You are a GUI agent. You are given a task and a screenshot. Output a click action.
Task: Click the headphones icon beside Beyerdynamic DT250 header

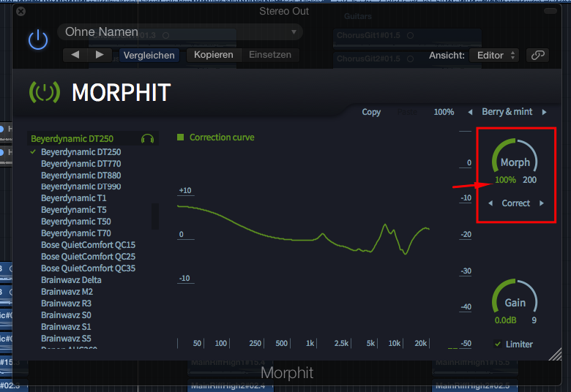click(x=147, y=139)
